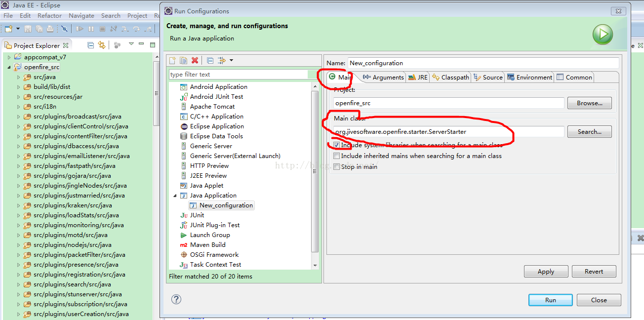This screenshot has height=320, width=644.
Task: Expand the src/plugins/kraken/src/java node
Action: pos(19,205)
